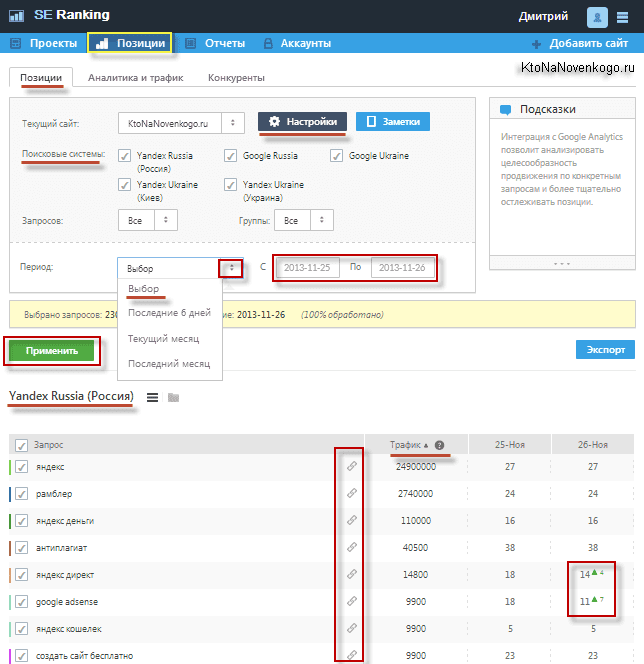Screen dimensions: 644x664
Task: Click the end date field 2013-11-26
Action: pyautogui.click(x=403, y=268)
